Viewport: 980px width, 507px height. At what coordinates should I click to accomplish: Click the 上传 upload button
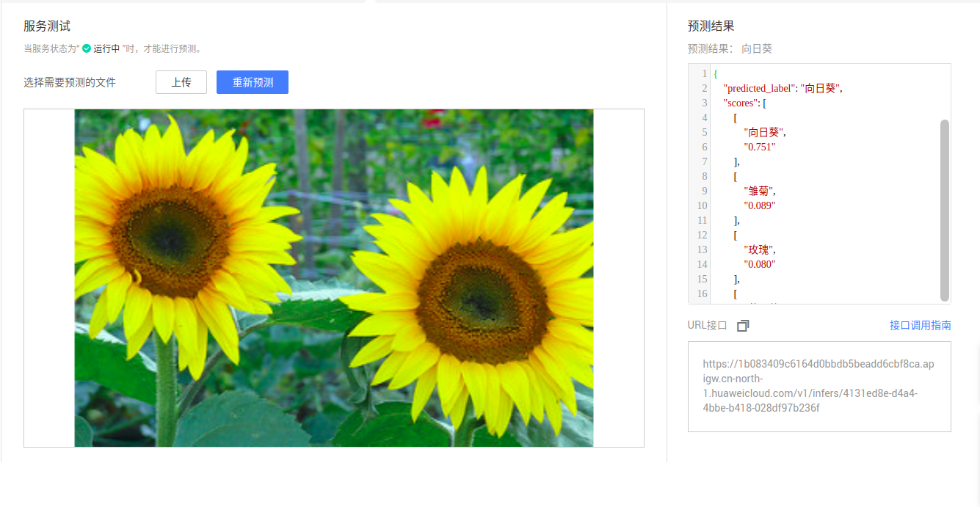click(181, 82)
